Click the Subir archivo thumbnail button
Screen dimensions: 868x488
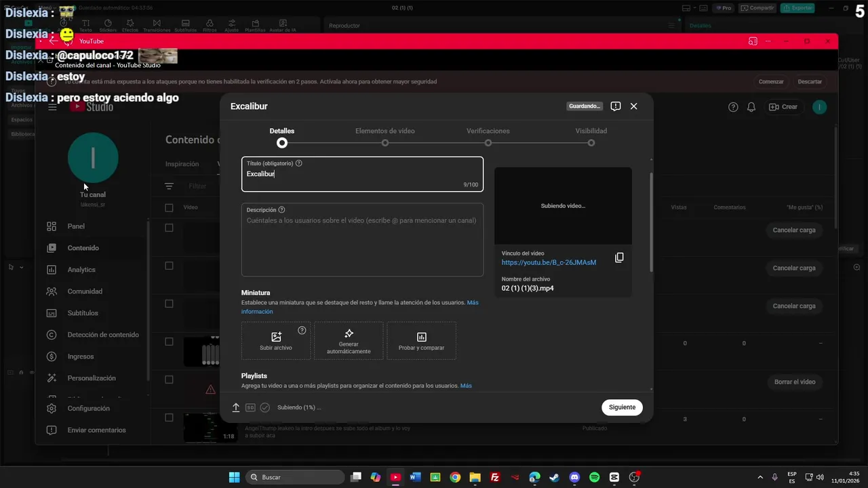pos(276,340)
